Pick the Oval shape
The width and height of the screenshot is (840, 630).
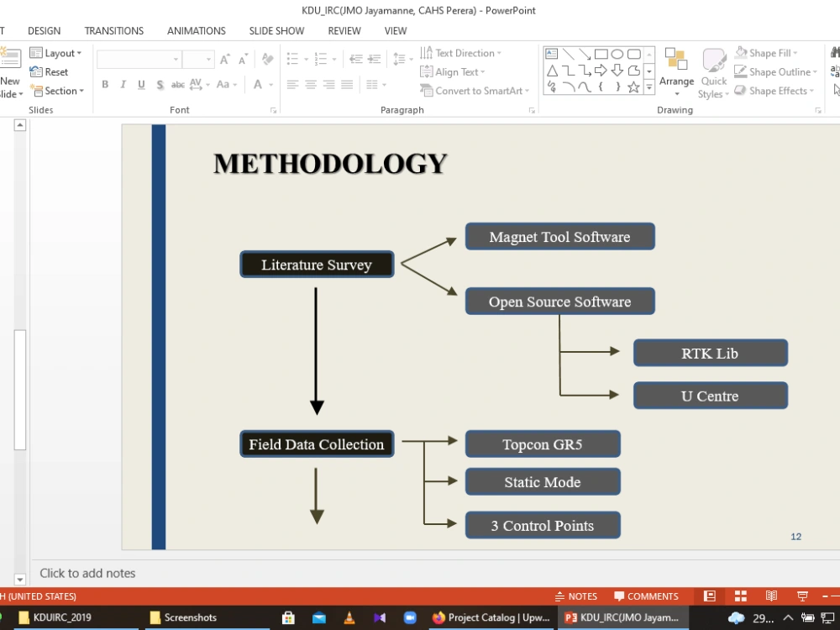(x=617, y=54)
